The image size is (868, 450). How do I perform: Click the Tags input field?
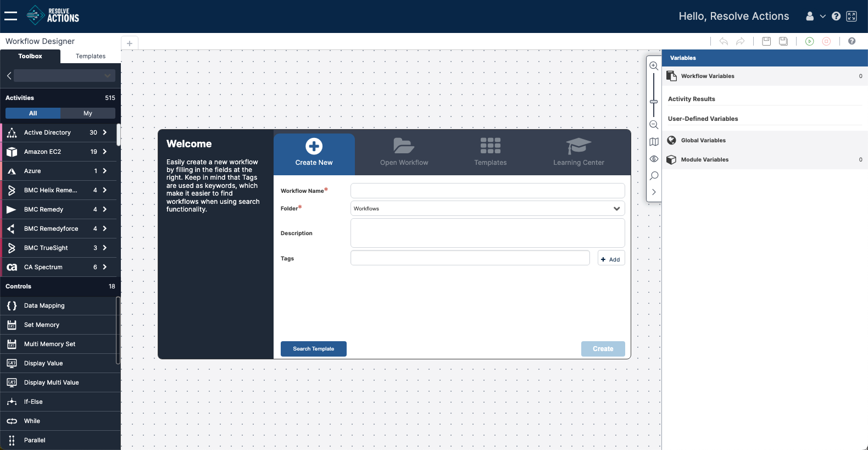470,258
